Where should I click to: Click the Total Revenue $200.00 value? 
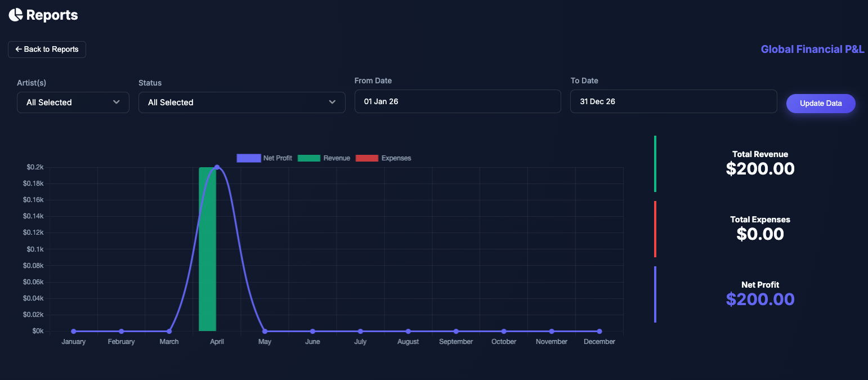click(760, 168)
